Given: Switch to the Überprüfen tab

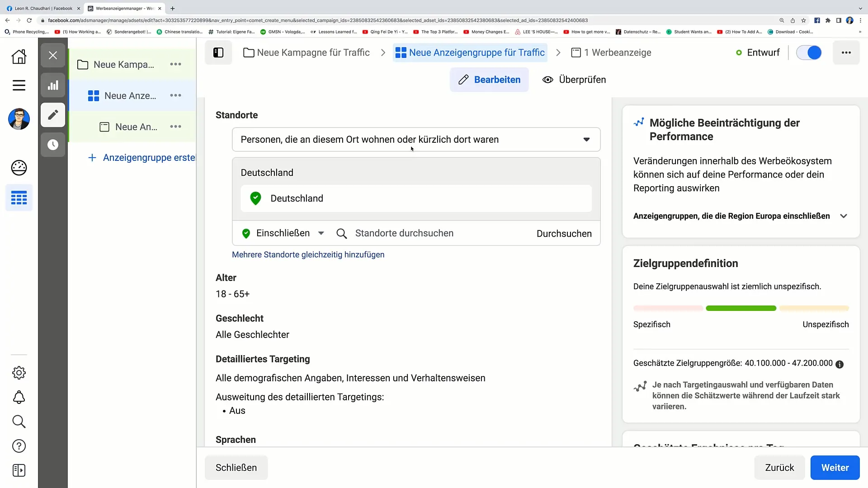Looking at the screenshot, I should point(574,80).
